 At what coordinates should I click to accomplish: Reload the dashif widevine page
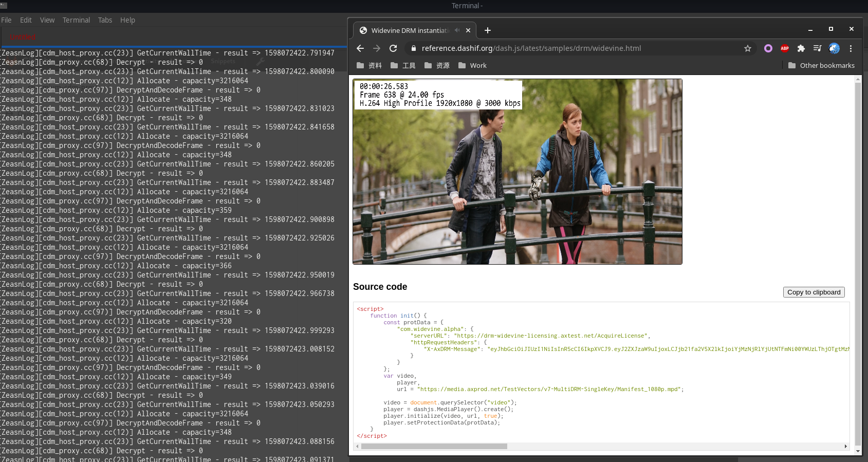(393, 48)
